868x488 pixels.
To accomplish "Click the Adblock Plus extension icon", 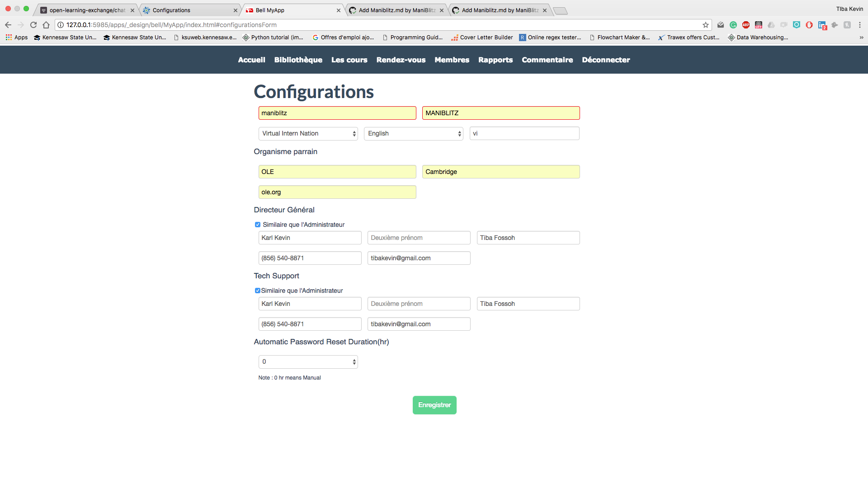I will click(746, 25).
